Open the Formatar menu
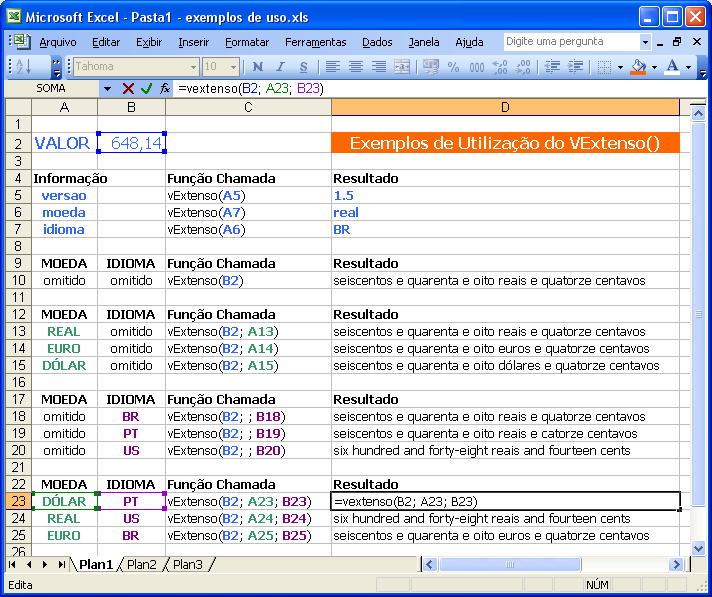The width and height of the screenshot is (712, 597). pos(247,42)
